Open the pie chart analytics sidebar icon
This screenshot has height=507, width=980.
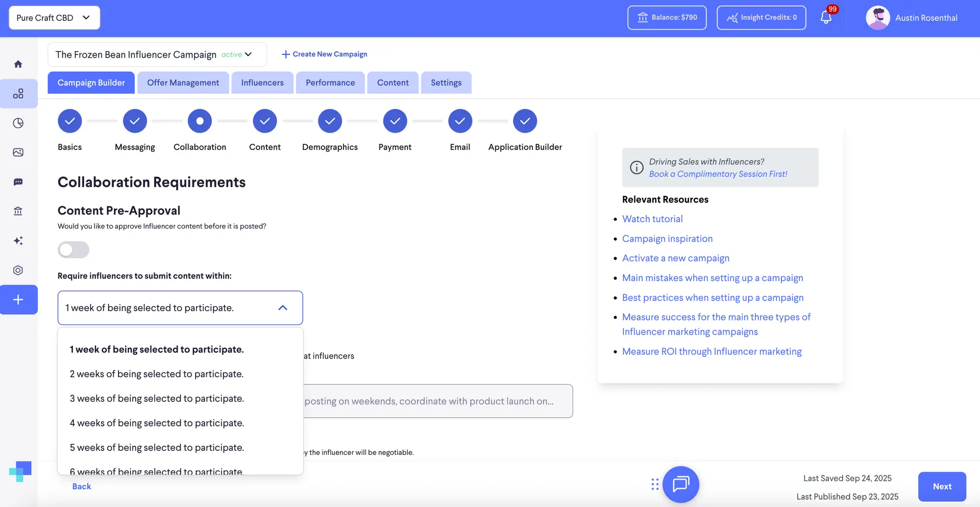click(x=18, y=123)
